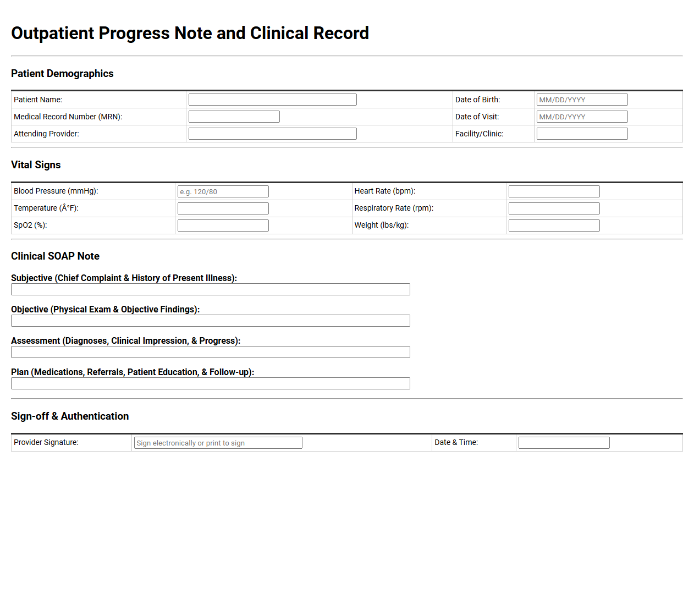This screenshot has width=694, height=616.
Task: Focus the sign-off Date & Time field
Action: point(564,443)
